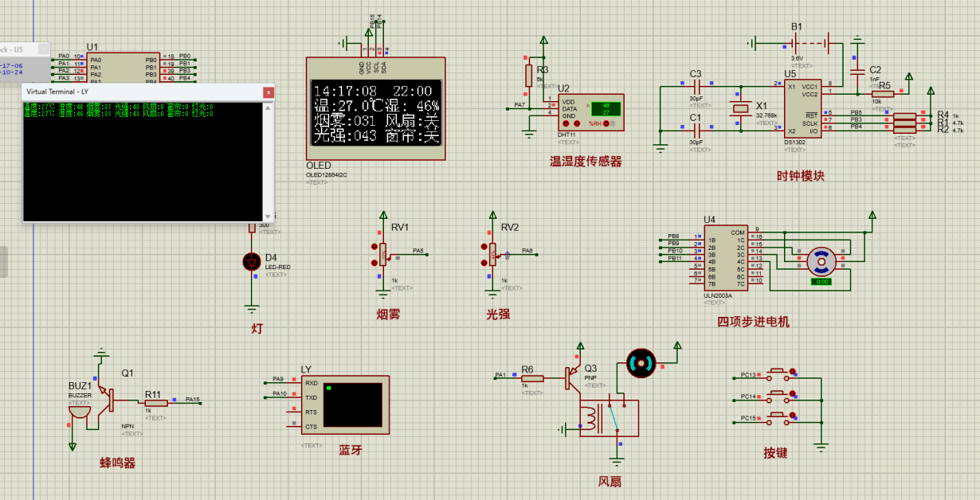The width and height of the screenshot is (980, 500).
Task: Toggle the relay switch contact in the fan circuit
Action: click(x=613, y=416)
